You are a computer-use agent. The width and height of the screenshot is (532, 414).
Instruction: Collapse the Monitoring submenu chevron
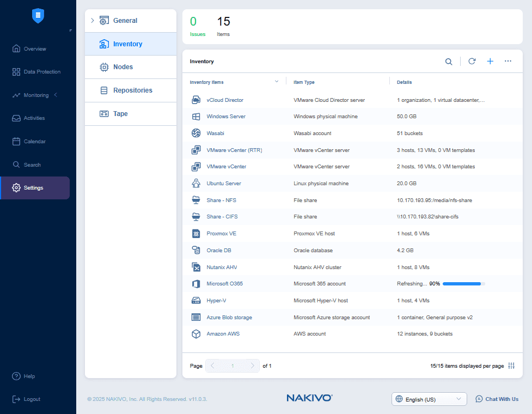pos(56,95)
